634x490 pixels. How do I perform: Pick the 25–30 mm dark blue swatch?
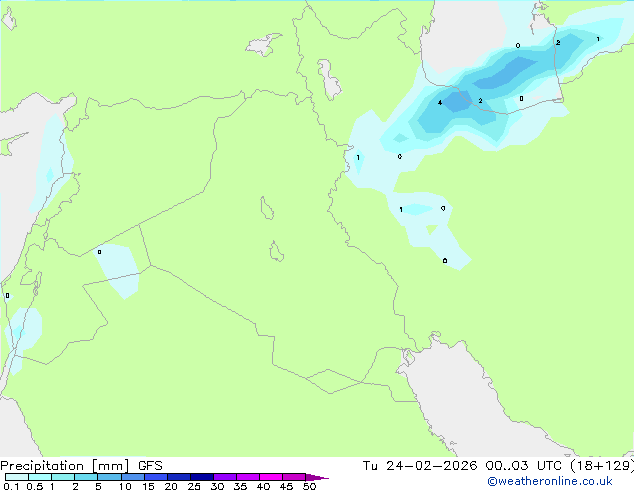[201, 477]
